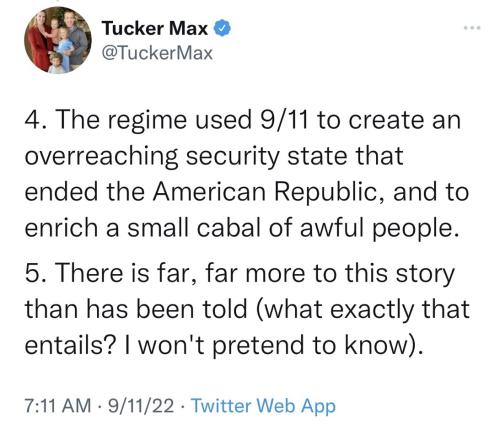Click the Twitter Web App source link

point(263,406)
